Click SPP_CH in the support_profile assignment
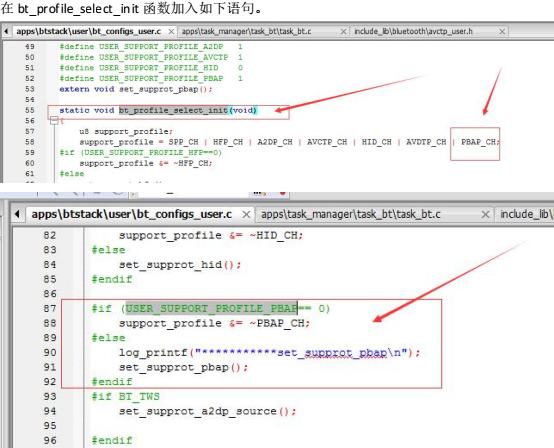 click(183, 142)
